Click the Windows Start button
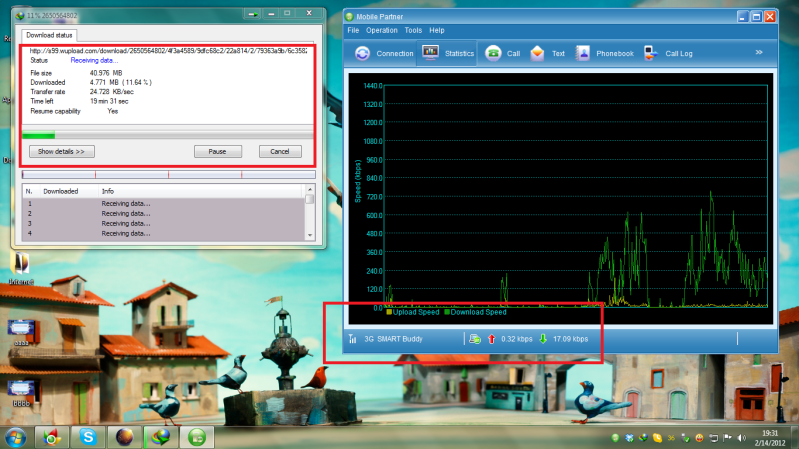The width and height of the screenshot is (799, 449). click(15, 437)
